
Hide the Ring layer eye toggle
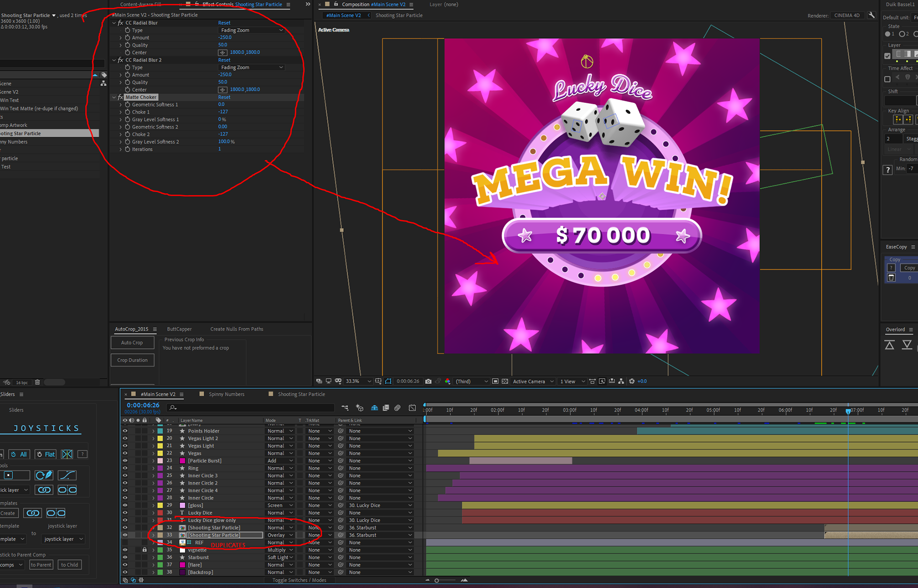[x=125, y=468]
